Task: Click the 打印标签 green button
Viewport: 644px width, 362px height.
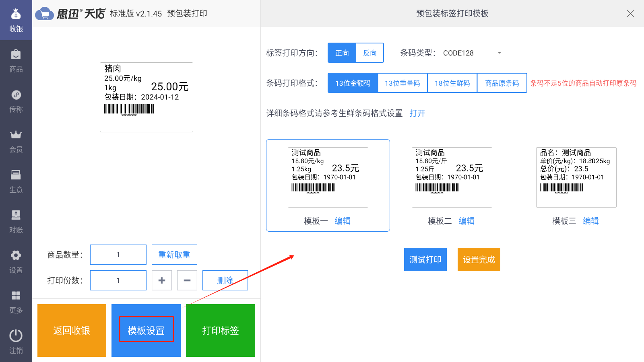Action: (x=221, y=330)
